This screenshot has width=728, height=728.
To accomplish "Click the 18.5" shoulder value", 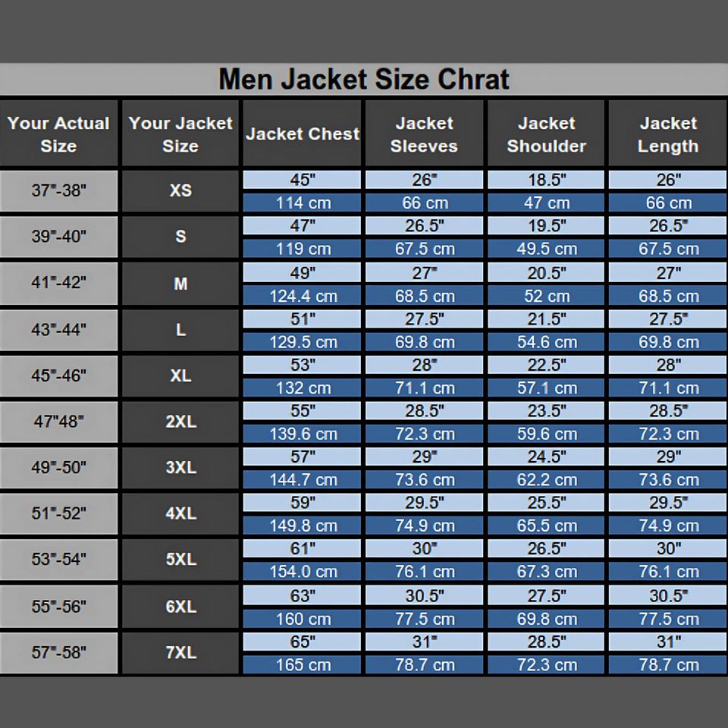I will point(546,180).
